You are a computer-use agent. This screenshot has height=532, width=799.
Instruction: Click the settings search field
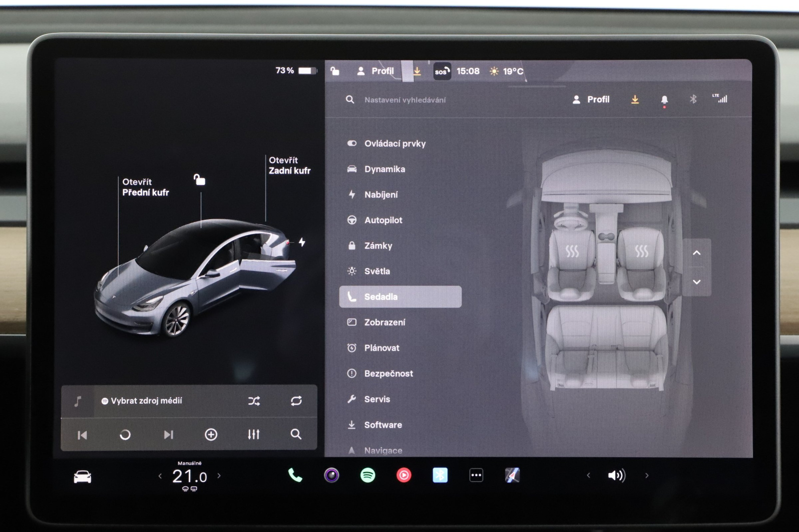[x=405, y=100]
